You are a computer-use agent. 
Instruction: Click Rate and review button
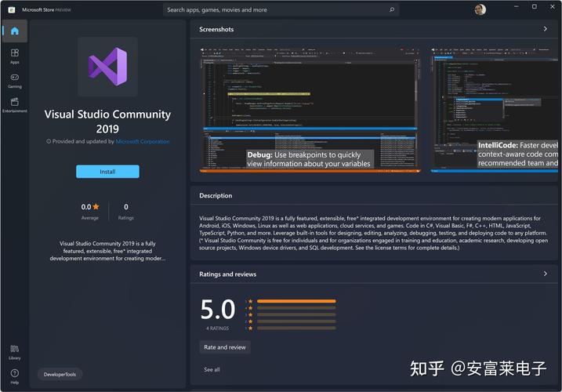(225, 347)
